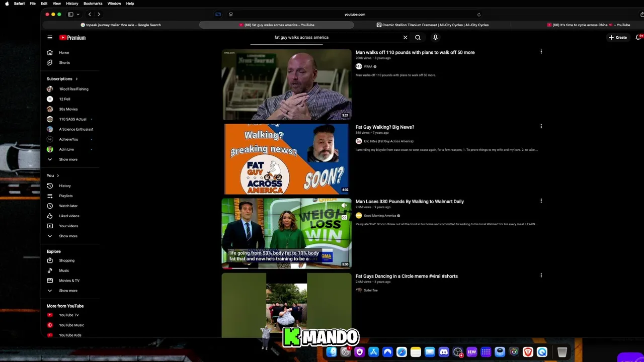This screenshot has width=644, height=362.
Task: Open Safari sidebar dropdown arrow
Action: [x=77, y=15]
